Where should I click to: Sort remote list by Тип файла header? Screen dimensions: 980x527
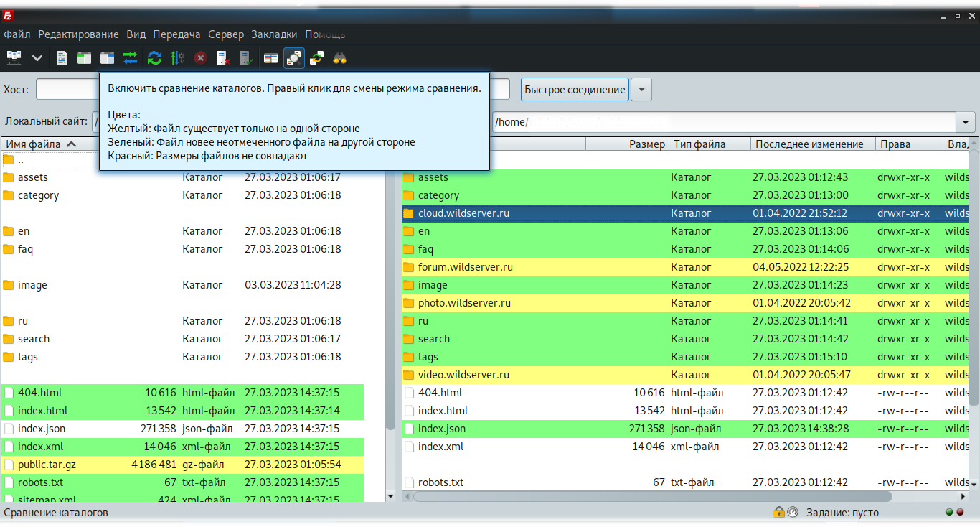pyautogui.click(x=710, y=144)
